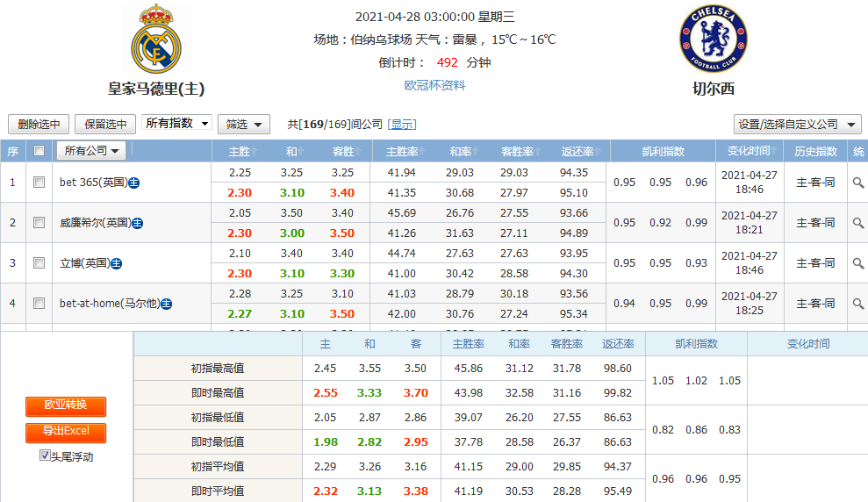The width and height of the screenshot is (868, 502).
Task: Click the match date 2021-04-28 03:00:00
Action: pyautogui.click(x=414, y=18)
